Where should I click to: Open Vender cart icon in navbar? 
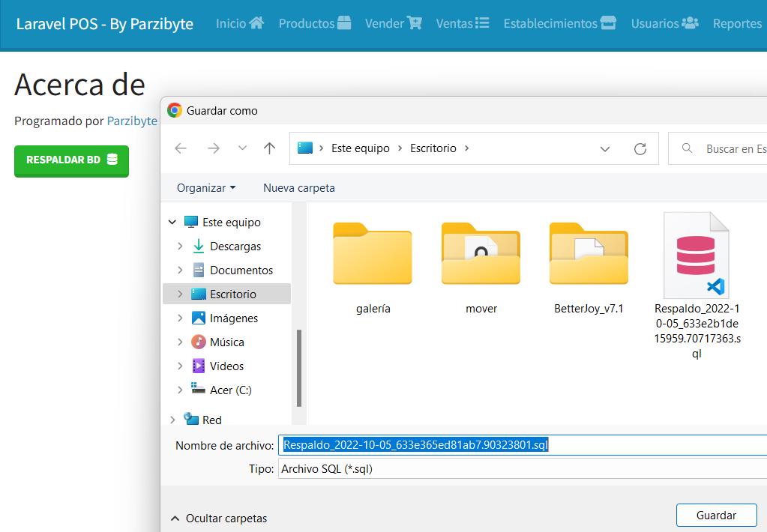point(415,22)
